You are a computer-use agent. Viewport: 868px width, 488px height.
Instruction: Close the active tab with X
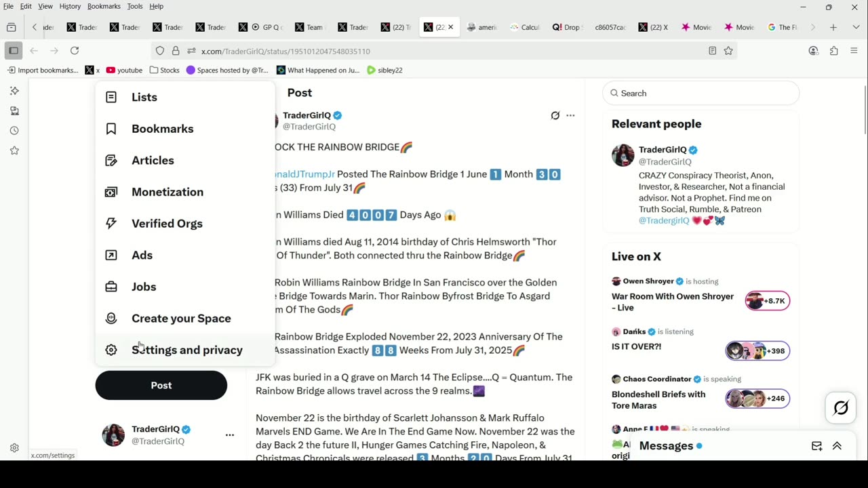pos(451,27)
